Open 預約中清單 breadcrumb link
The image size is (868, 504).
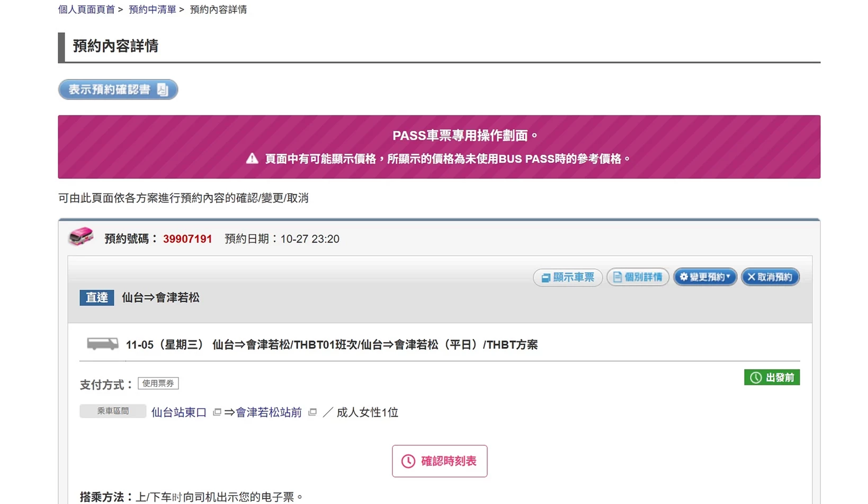click(153, 10)
